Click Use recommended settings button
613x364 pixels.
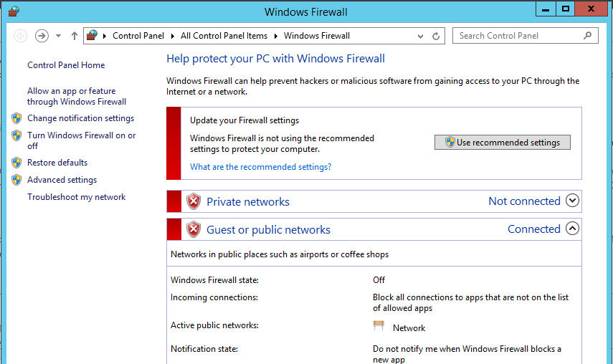tap(503, 142)
